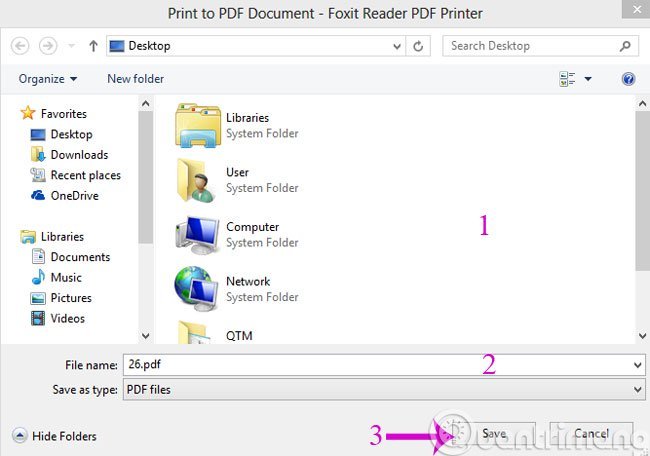Open Pictures library in sidebar

(x=71, y=298)
